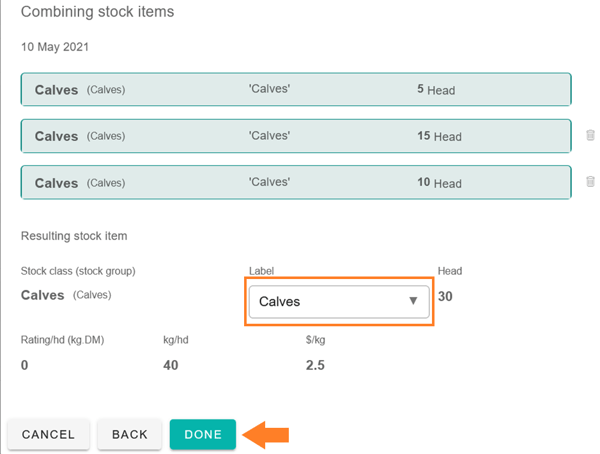This screenshot has width=600, height=454.
Task: Click the Label dropdown's triangle arrow
Action: tap(413, 301)
